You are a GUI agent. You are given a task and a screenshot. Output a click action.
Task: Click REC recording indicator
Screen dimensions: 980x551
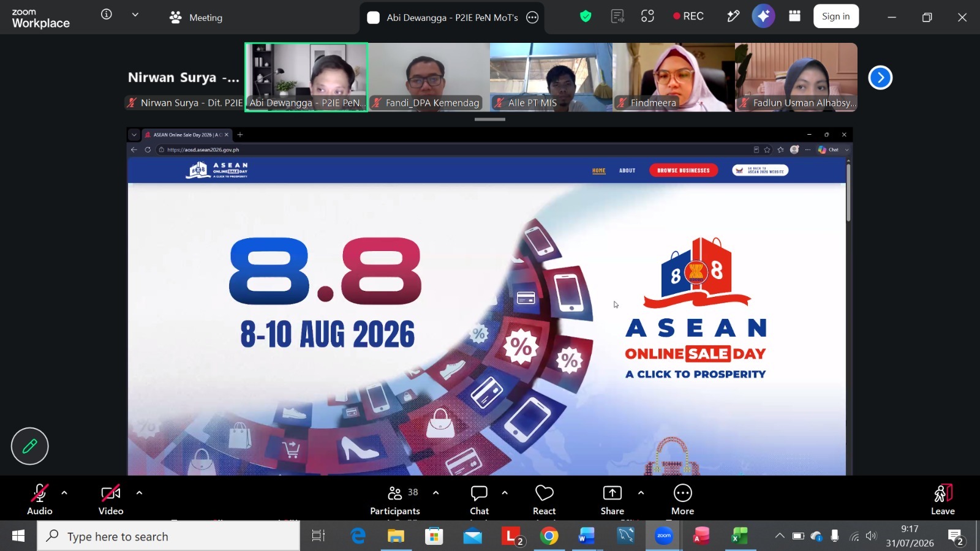pos(688,17)
